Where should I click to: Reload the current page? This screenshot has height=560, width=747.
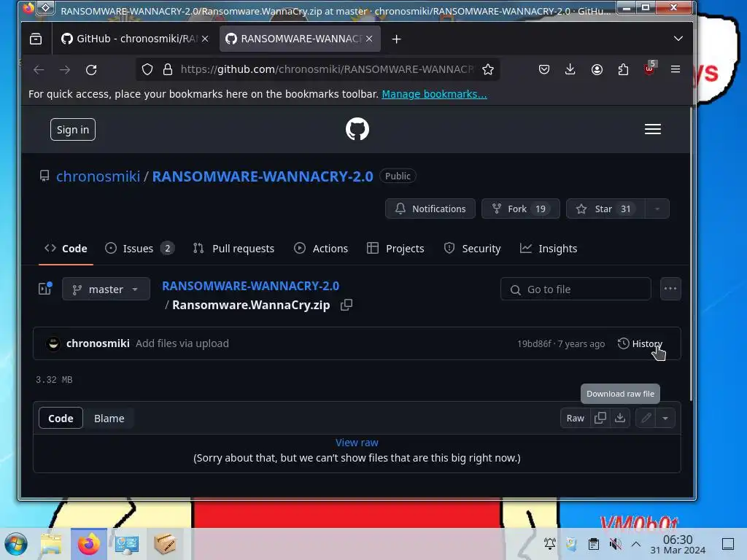click(91, 69)
